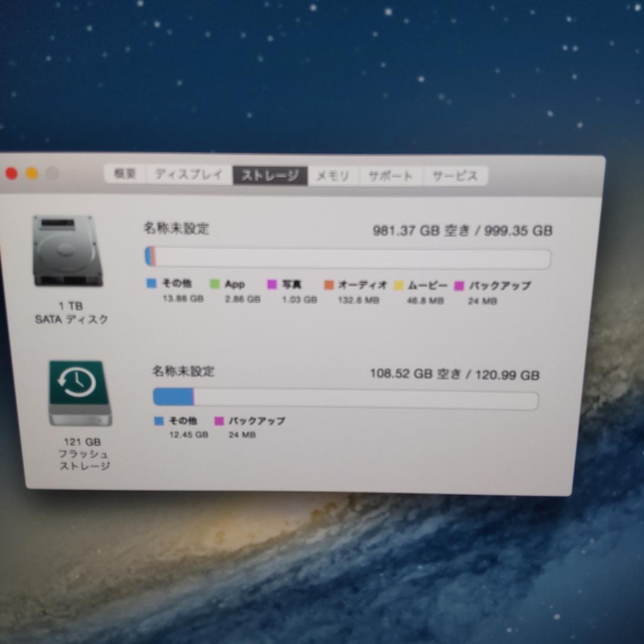This screenshot has width=644, height=644.
Task: Click the 1 TB SATA disk icon
Action: (x=67, y=250)
